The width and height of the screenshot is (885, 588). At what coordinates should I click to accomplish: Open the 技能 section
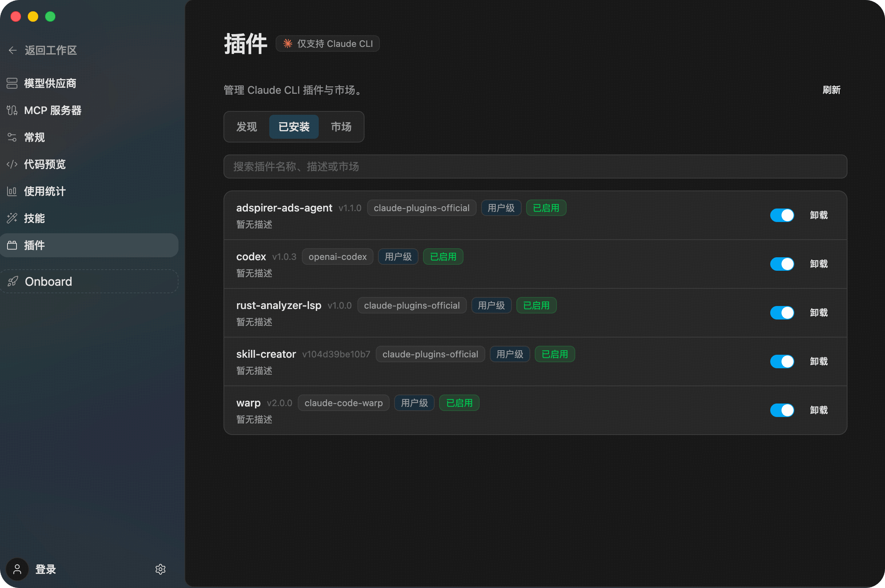coord(34,218)
